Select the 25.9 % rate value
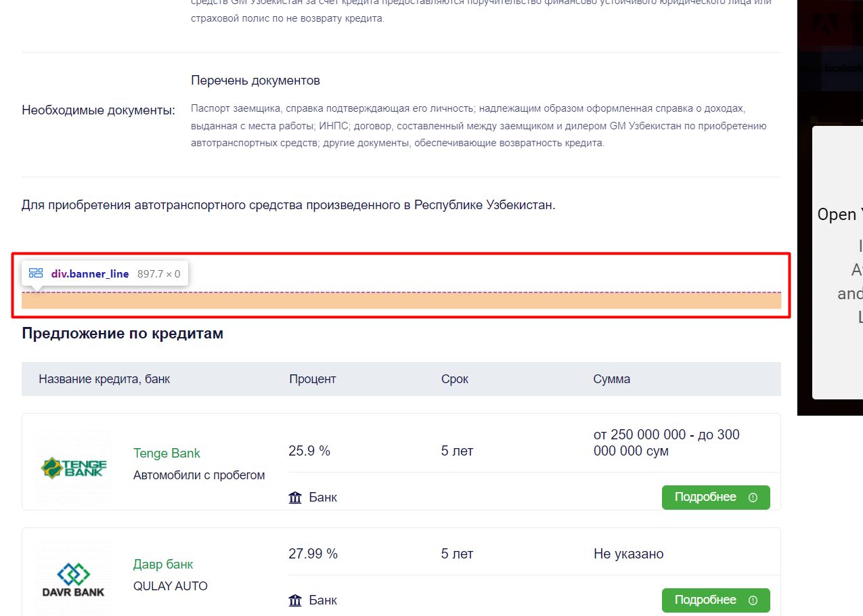The height and width of the screenshot is (616, 863). (x=309, y=451)
